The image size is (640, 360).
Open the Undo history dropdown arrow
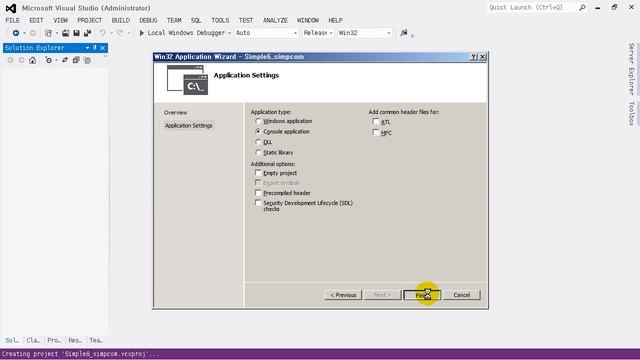click(111, 33)
